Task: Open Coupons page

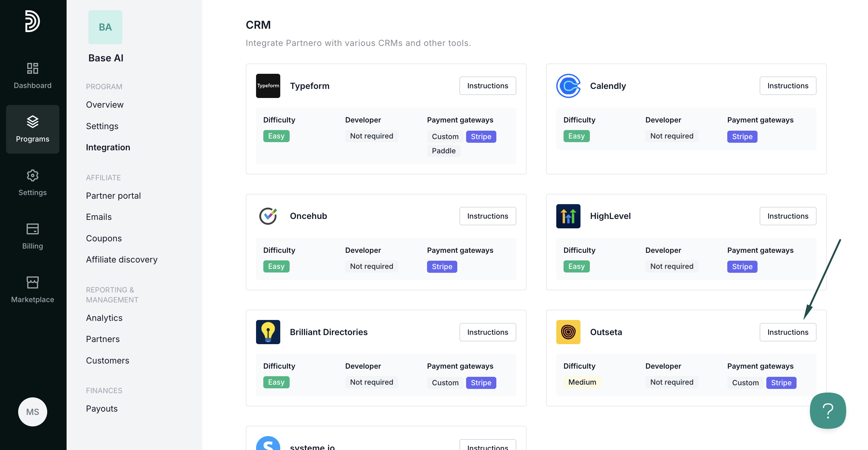Action: 104,238
